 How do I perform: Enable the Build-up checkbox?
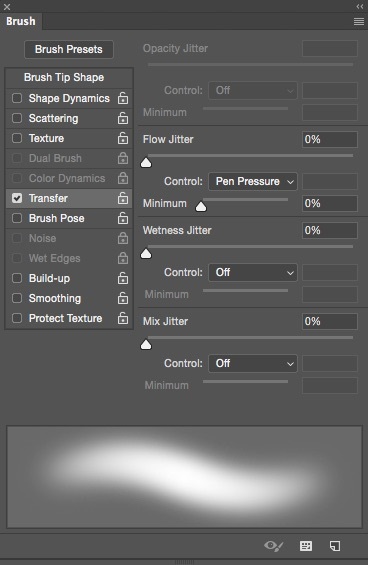(x=17, y=278)
